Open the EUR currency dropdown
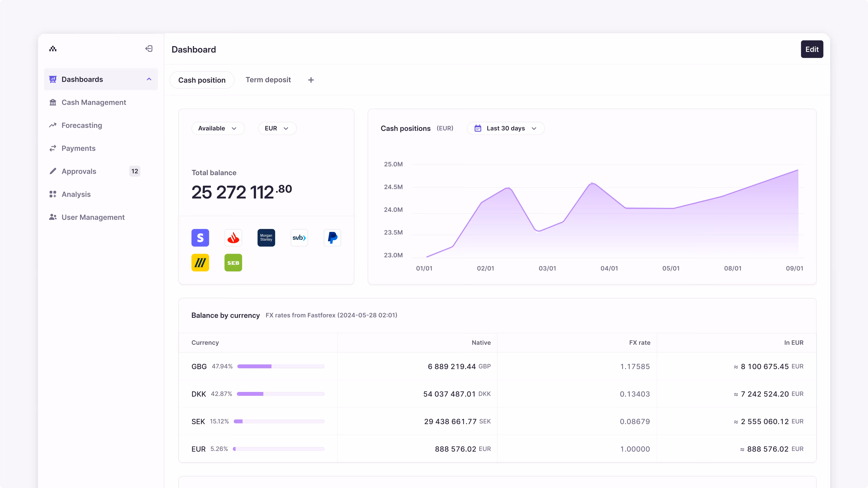The height and width of the screenshot is (488, 868). pyautogui.click(x=277, y=128)
